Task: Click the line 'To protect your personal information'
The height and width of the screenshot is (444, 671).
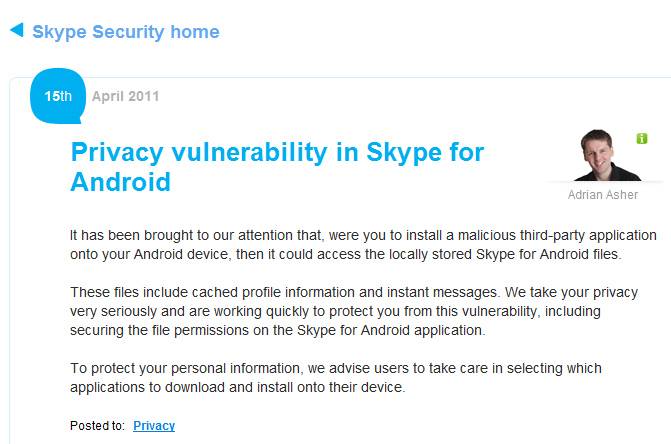Action: tap(336, 368)
